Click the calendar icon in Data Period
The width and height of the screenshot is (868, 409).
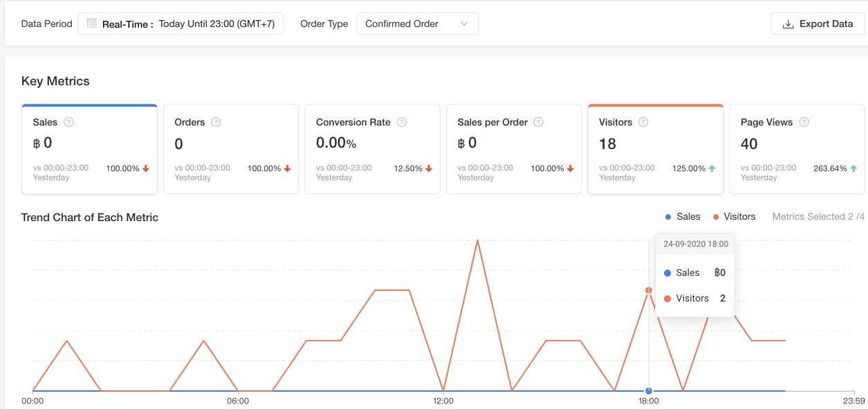pos(91,23)
